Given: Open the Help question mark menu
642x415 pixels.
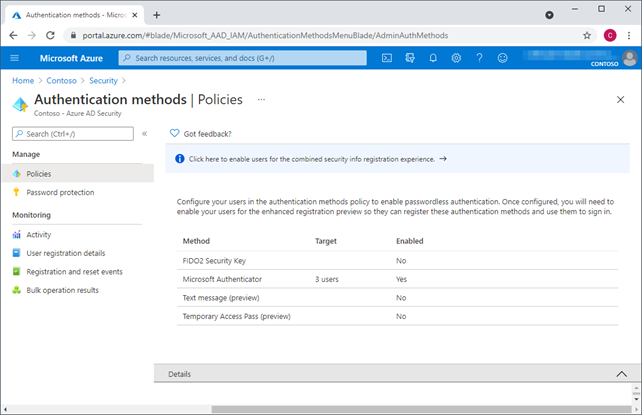Looking at the screenshot, I should (x=479, y=58).
